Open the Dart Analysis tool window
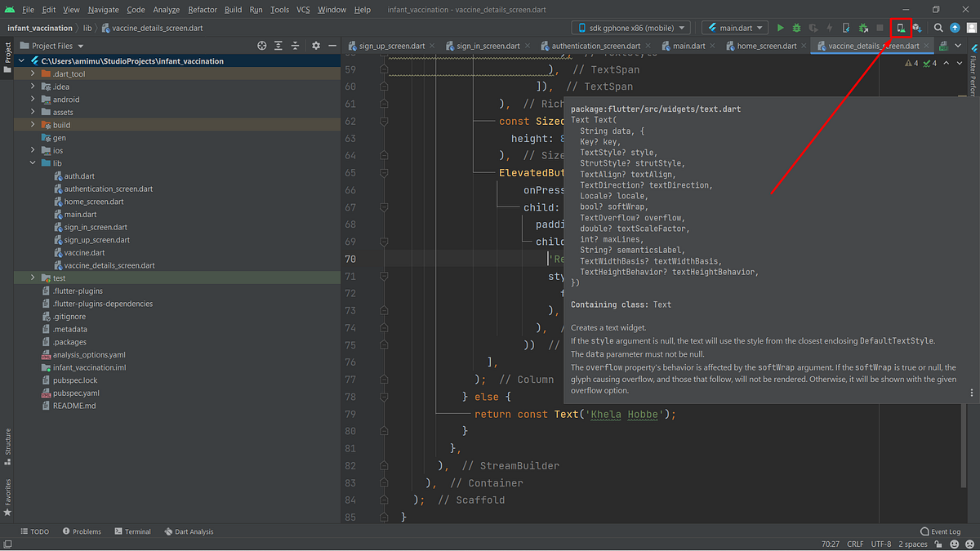 [189, 531]
